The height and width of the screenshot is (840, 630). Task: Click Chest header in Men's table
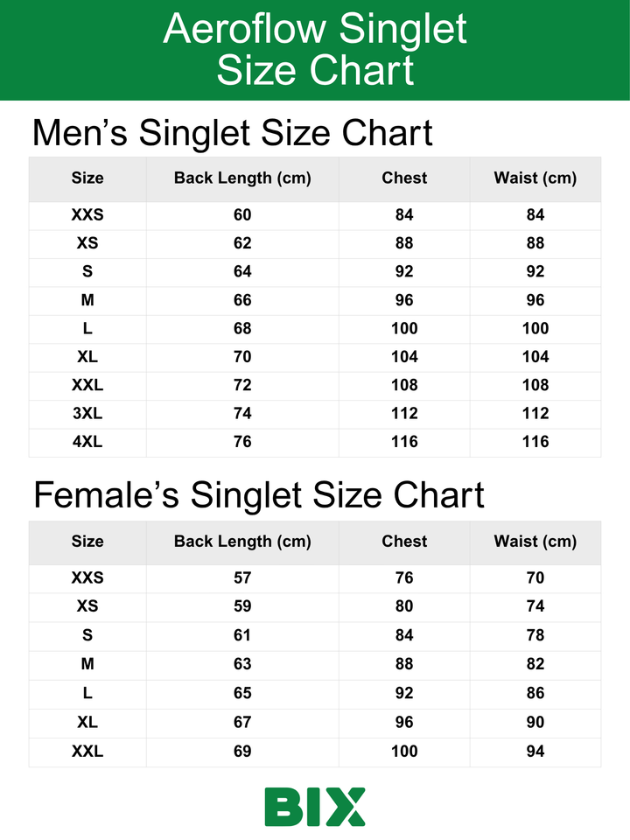[404, 178]
